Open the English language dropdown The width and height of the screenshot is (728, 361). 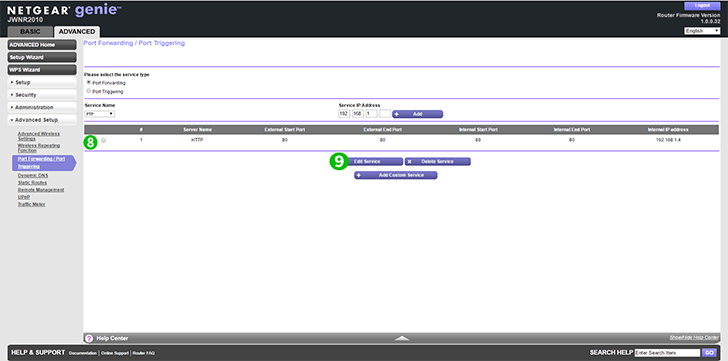pos(702,31)
